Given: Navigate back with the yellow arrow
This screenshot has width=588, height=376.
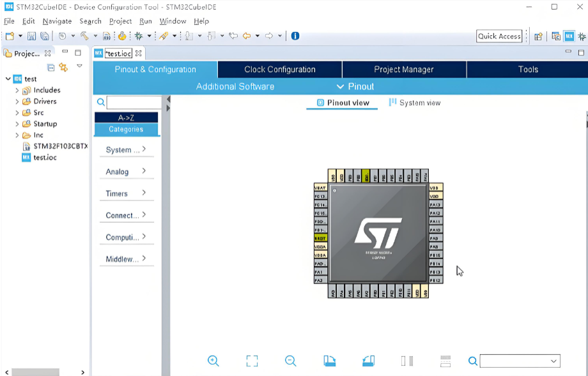Looking at the screenshot, I should tap(246, 36).
